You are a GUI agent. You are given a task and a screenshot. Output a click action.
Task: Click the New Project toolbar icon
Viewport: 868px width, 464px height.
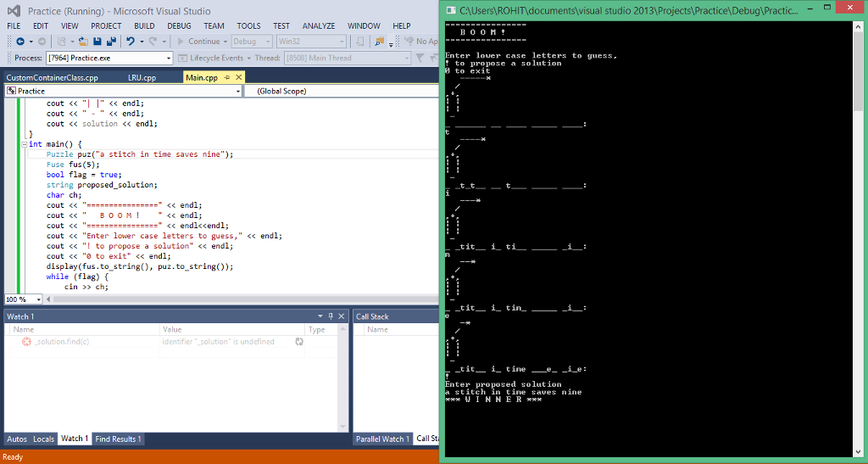(61, 42)
